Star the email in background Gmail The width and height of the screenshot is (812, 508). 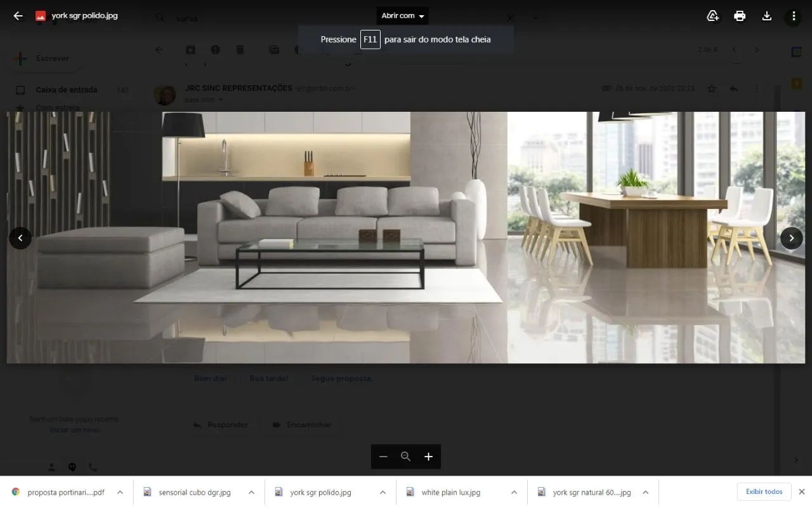712,89
